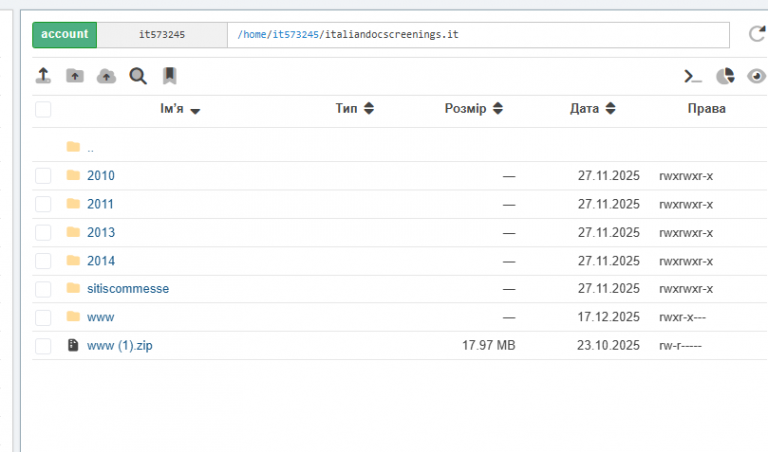768x452 pixels.
Task: Click the 17.97 MB size value
Action: 489,345
